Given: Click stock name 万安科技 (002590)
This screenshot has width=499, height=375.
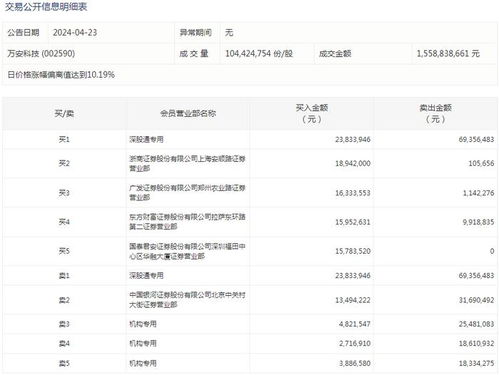Looking at the screenshot, I should (41, 53).
